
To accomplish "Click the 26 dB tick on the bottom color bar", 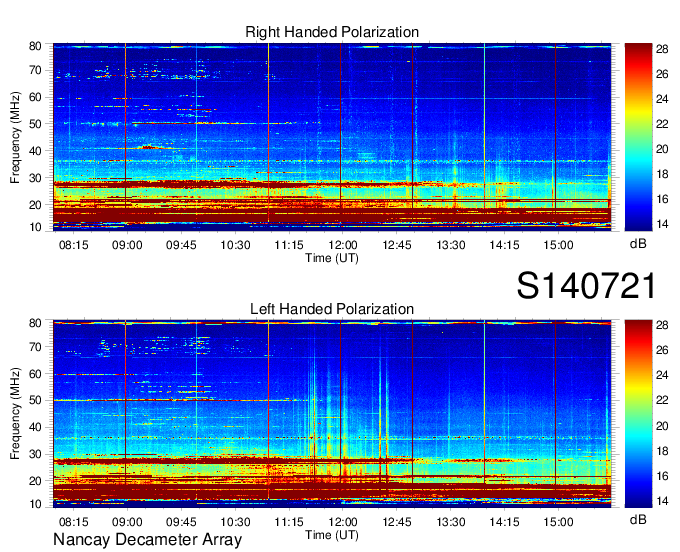I will click(662, 350).
